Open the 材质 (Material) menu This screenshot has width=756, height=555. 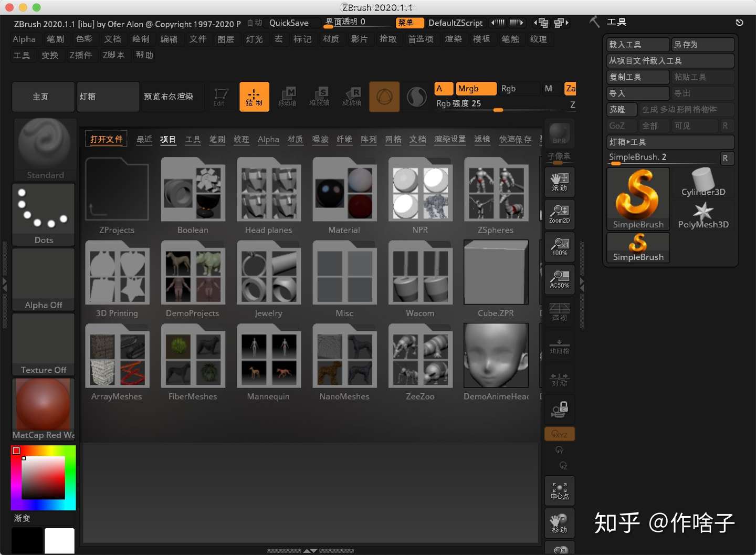tap(331, 39)
